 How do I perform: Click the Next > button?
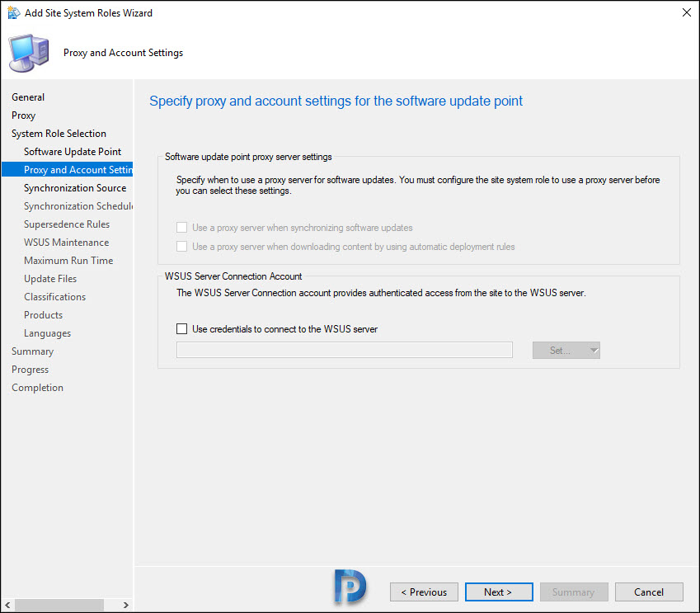pos(499,592)
